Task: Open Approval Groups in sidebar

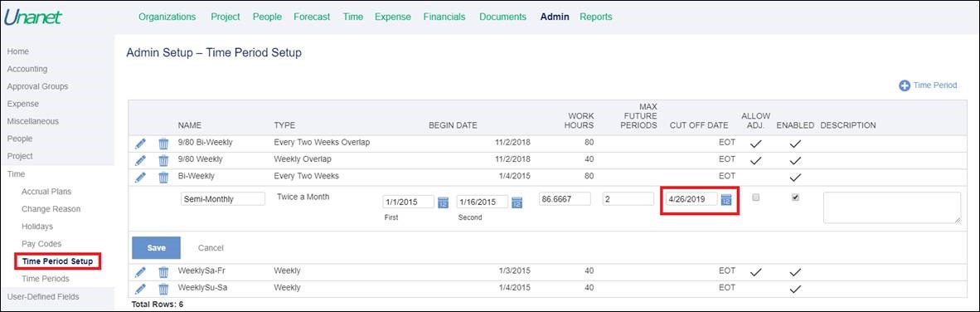Action: coord(37,86)
